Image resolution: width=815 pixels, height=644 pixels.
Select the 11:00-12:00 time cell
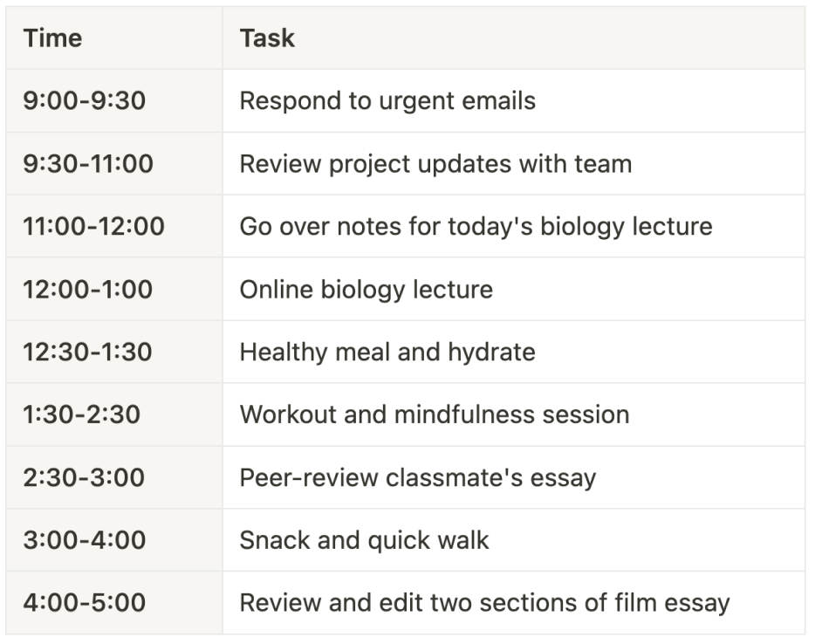pos(93,226)
